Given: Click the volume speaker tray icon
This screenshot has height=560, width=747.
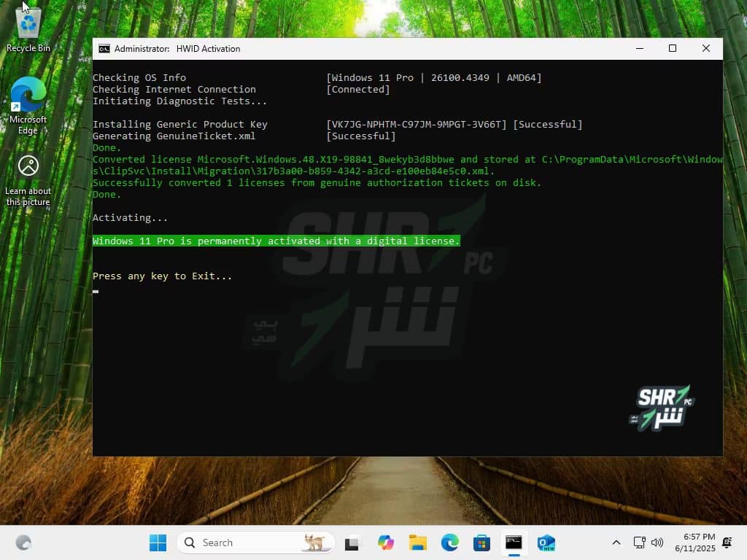Looking at the screenshot, I should coord(657,542).
